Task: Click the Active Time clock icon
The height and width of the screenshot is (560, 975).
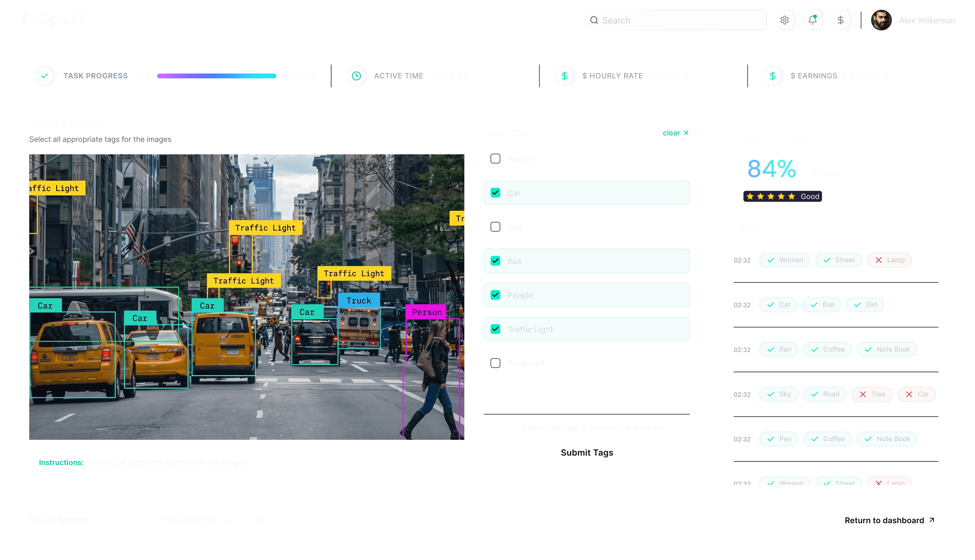Action: pos(356,76)
